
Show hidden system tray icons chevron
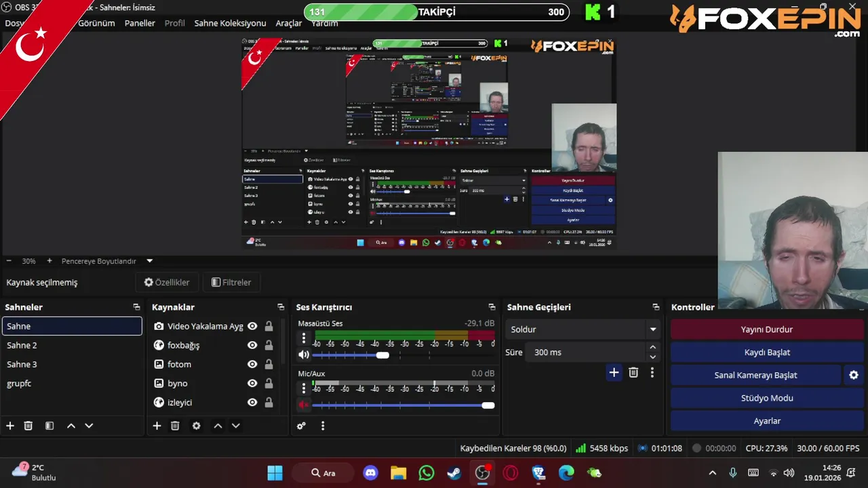point(712,472)
